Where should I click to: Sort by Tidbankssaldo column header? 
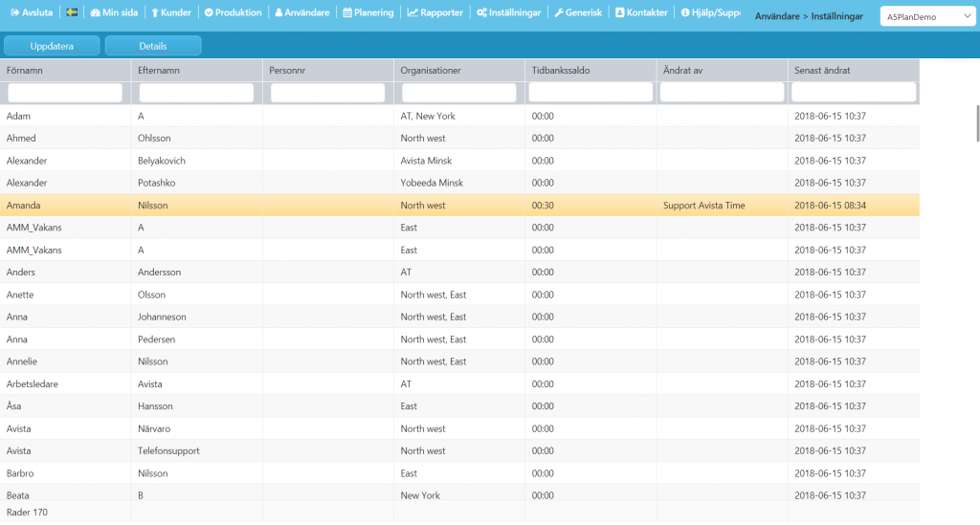(x=590, y=70)
